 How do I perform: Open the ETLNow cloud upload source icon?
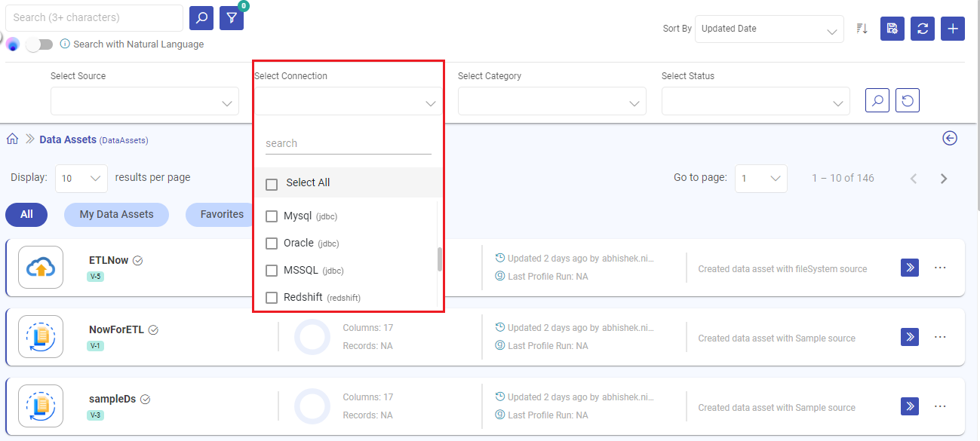tap(40, 267)
